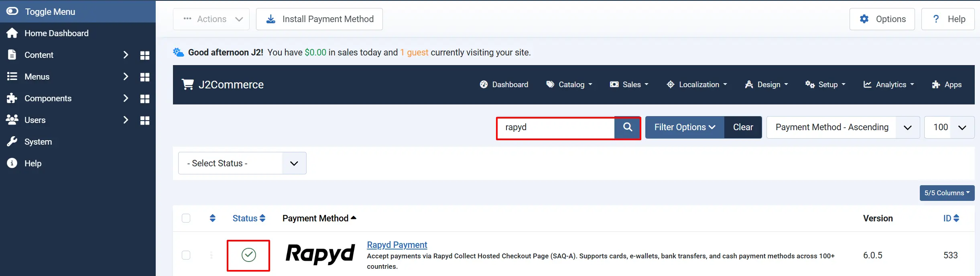Click the Users group icon in the sidebar
This screenshot has width=980, height=276.
(x=12, y=120)
